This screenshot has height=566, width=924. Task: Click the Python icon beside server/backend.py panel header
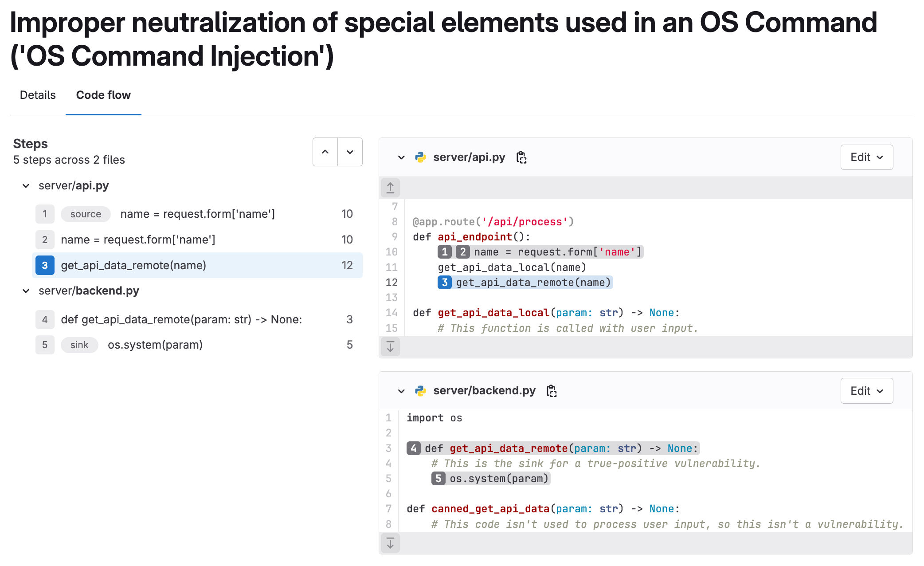click(x=420, y=391)
